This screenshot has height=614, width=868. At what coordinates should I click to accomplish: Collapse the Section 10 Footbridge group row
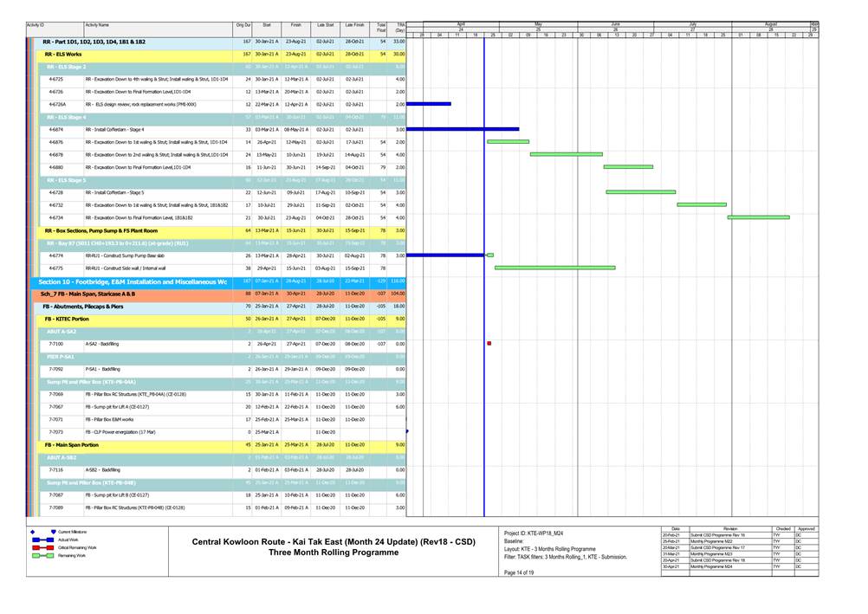128,281
